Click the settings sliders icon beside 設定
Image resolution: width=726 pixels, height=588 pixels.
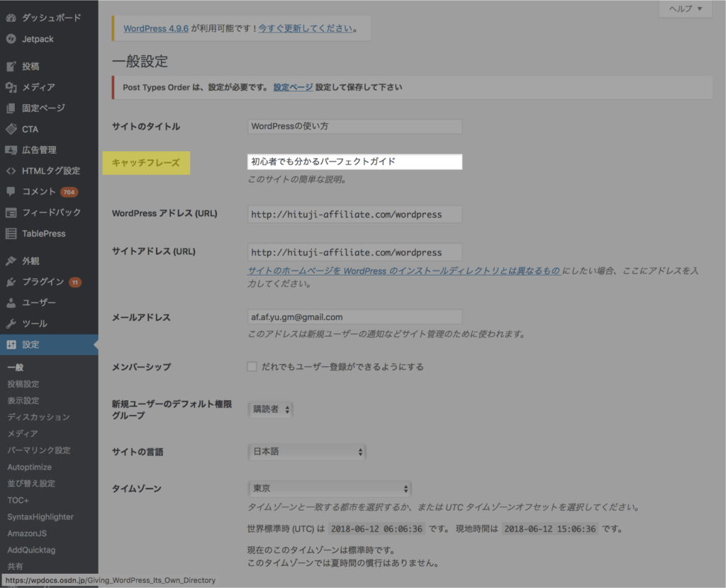coord(11,345)
